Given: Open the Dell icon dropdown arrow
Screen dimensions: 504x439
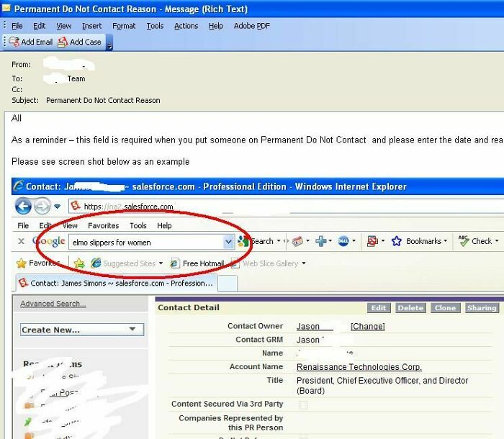Looking at the screenshot, I should 354,240.
